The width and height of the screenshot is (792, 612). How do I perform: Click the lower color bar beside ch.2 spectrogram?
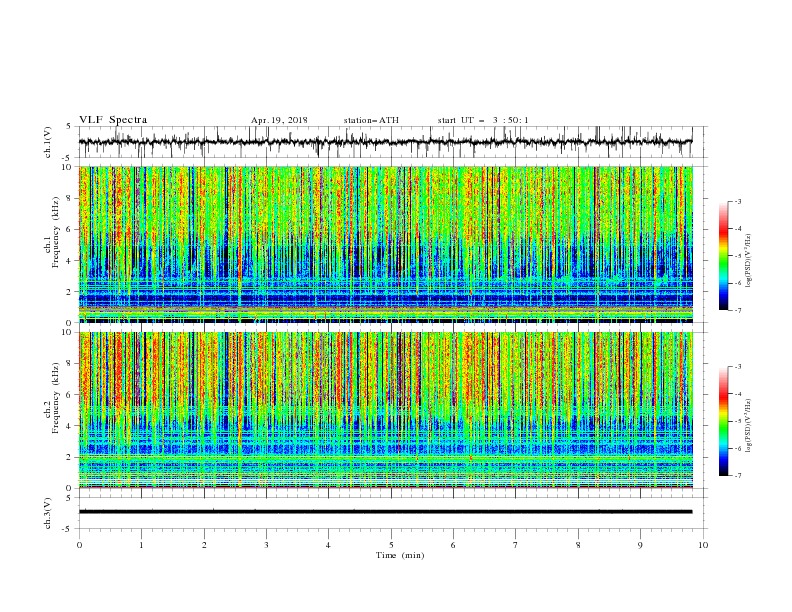click(724, 421)
